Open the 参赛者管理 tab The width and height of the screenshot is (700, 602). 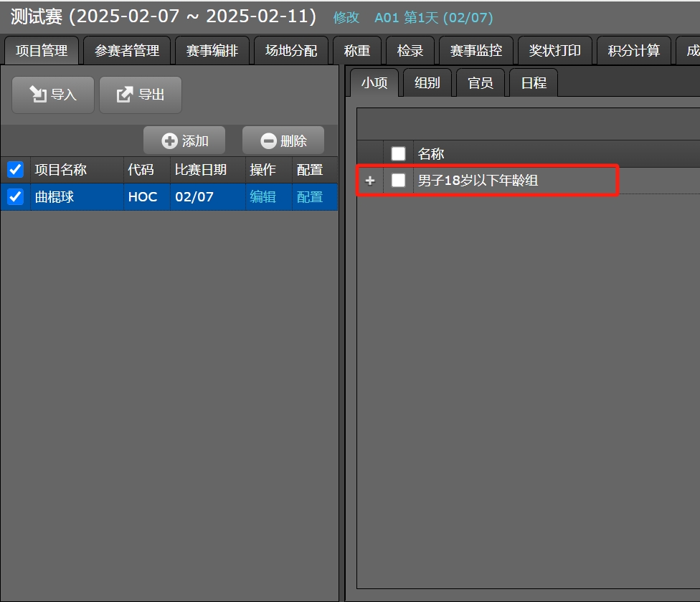point(127,51)
